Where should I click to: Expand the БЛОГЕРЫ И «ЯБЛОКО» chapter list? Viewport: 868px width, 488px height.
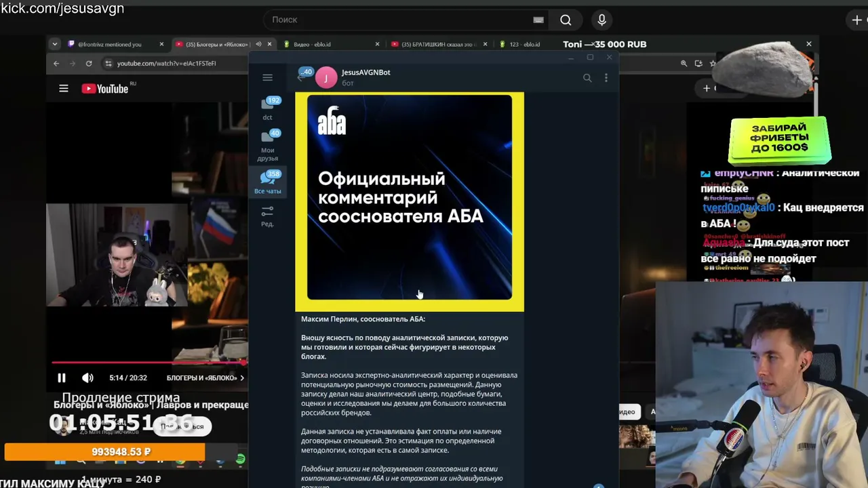205,378
